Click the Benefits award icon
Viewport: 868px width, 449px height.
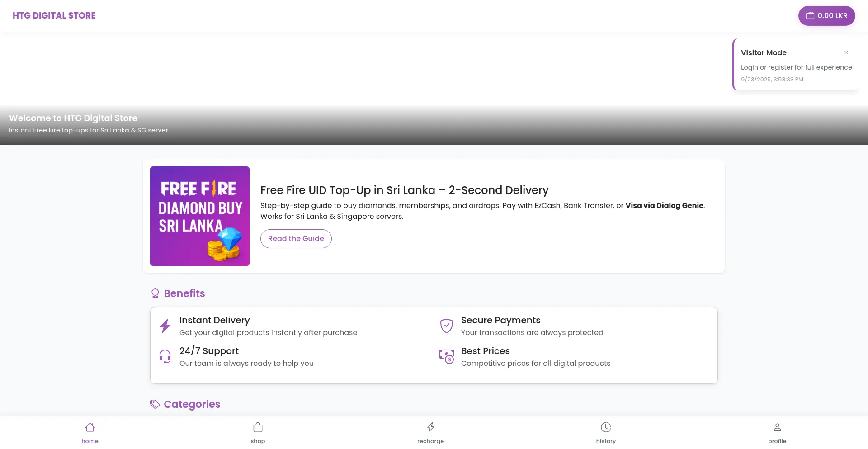point(155,293)
